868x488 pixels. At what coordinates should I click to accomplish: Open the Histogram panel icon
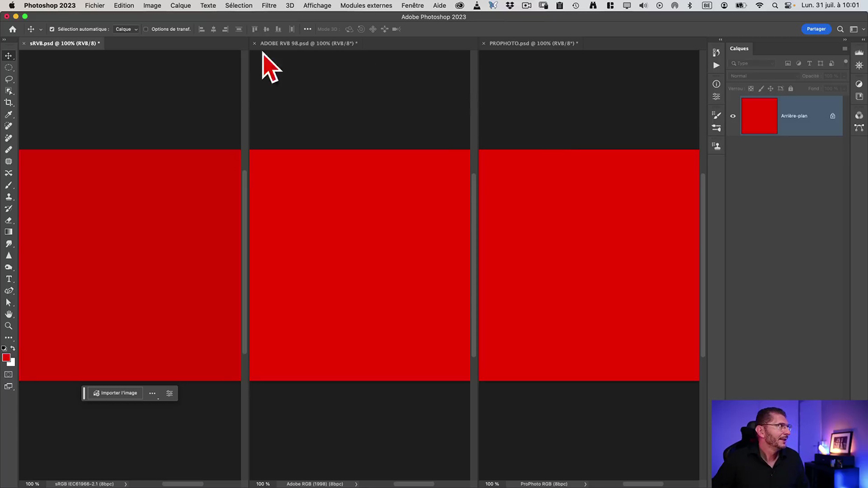point(859,52)
